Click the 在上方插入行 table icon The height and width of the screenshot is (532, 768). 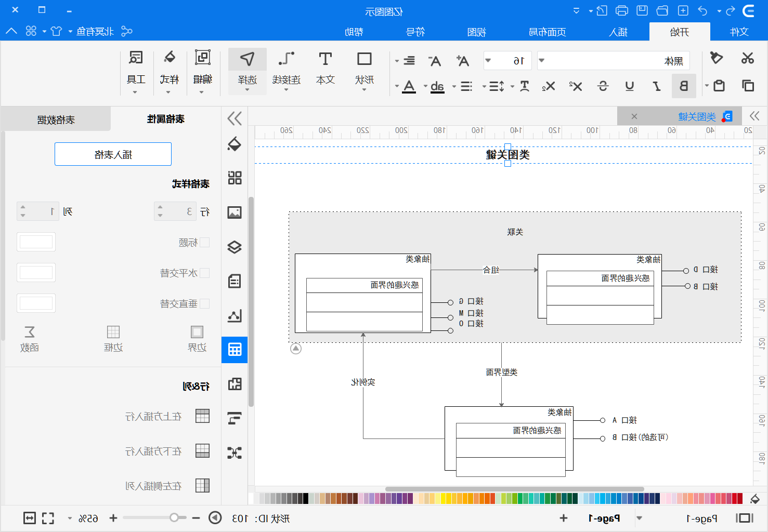202,416
